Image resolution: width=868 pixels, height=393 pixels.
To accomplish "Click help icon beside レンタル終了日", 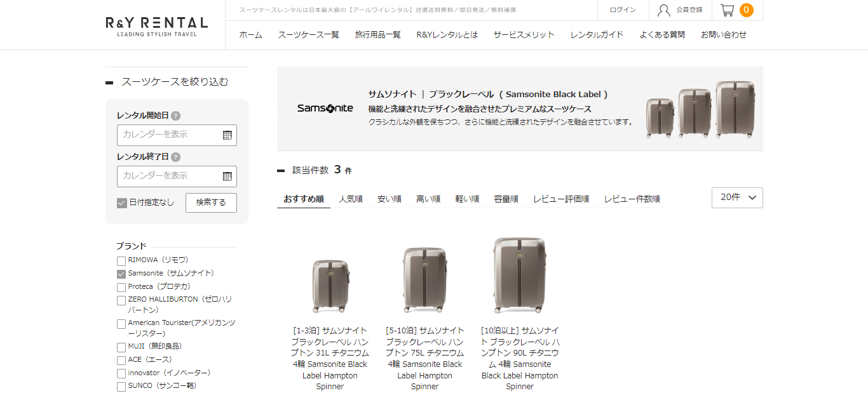I will (x=176, y=157).
